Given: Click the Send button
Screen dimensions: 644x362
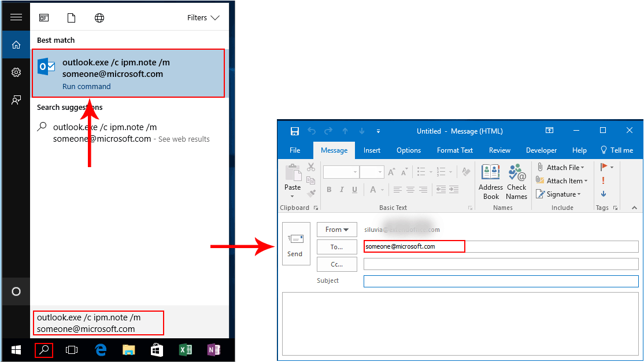Looking at the screenshot, I should pyautogui.click(x=295, y=243).
